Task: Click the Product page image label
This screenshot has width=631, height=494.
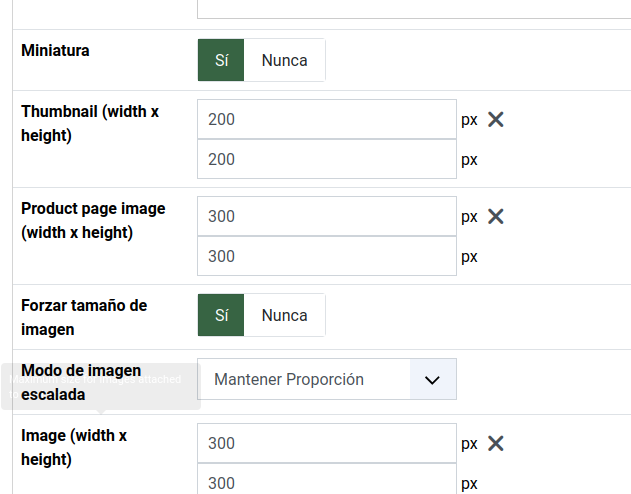Action: pyautogui.click(x=93, y=220)
